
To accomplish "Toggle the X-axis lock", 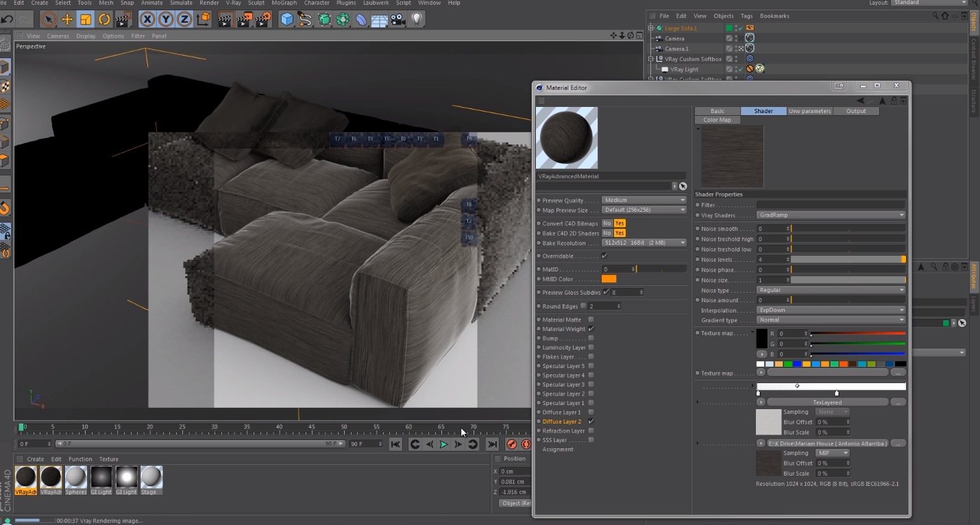I will click(x=147, y=20).
